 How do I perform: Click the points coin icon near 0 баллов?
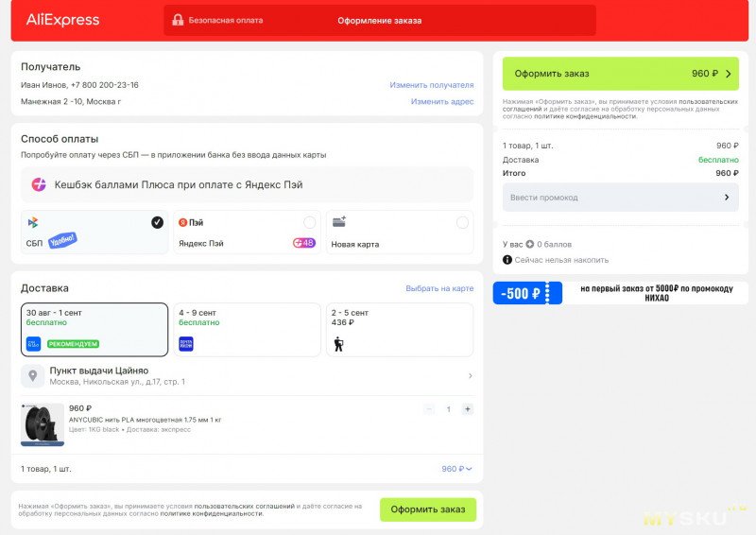[530, 244]
